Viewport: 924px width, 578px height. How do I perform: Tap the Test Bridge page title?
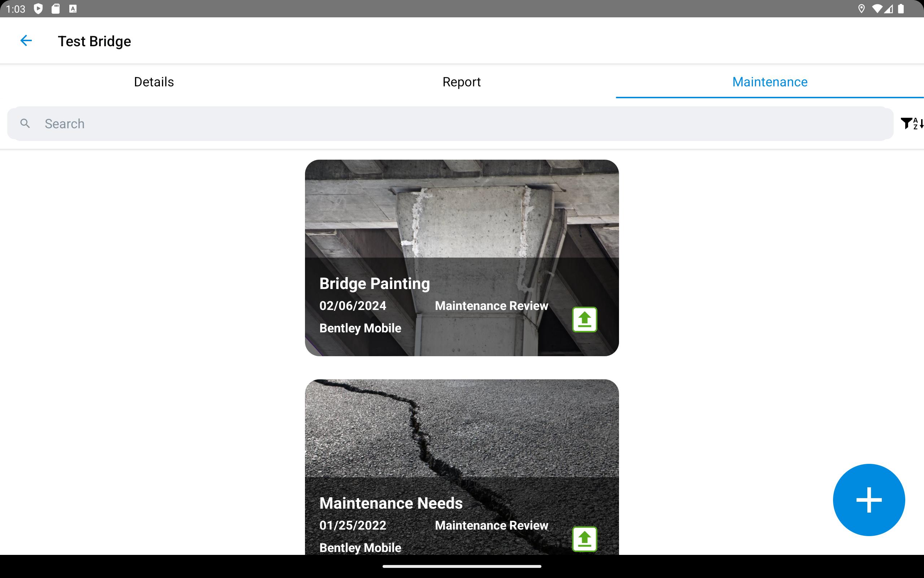(94, 41)
